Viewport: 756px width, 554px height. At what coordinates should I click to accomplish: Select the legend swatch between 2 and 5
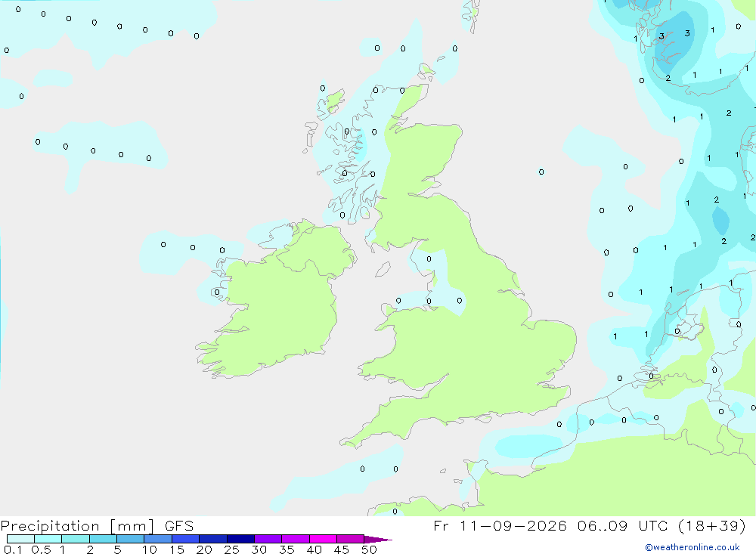103,539
